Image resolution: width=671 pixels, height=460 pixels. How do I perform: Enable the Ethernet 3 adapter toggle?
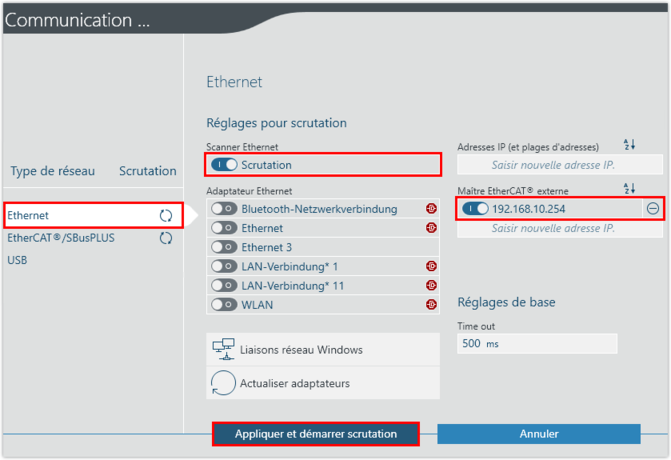[223, 247]
